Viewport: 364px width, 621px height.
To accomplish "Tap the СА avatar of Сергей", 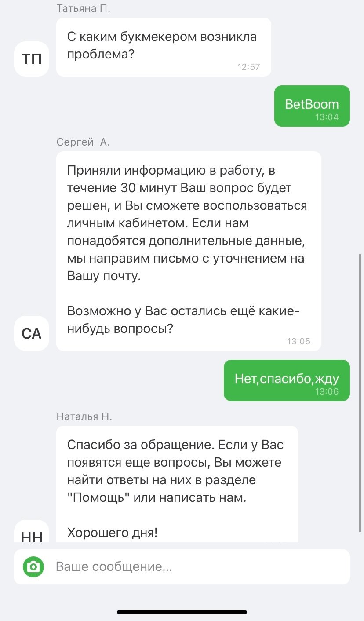I will click(x=32, y=333).
